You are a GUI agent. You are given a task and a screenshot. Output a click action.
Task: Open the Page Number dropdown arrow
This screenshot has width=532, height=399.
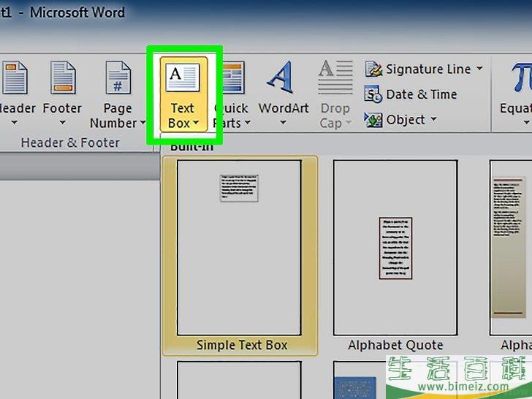click(142, 123)
